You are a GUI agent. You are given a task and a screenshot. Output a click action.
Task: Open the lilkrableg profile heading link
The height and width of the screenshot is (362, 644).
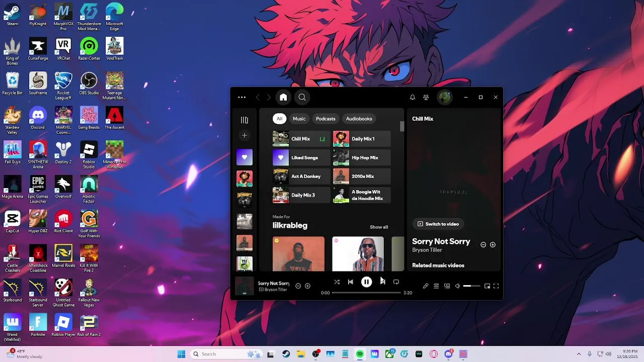point(290,226)
